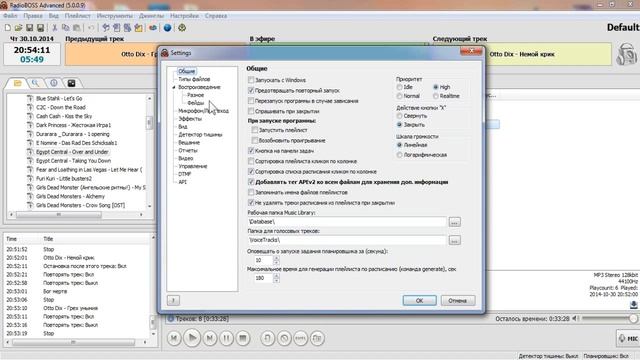Screen dimensions: 640x360
Task: Choose Свернуть for the X button action
Action: (399, 116)
